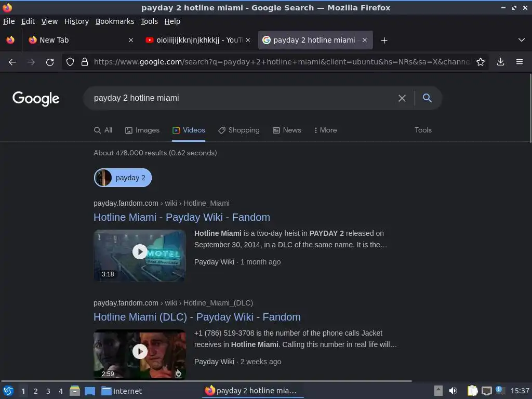The width and height of the screenshot is (532, 399).
Task: Open the History menu
Action: click(76, 21)
